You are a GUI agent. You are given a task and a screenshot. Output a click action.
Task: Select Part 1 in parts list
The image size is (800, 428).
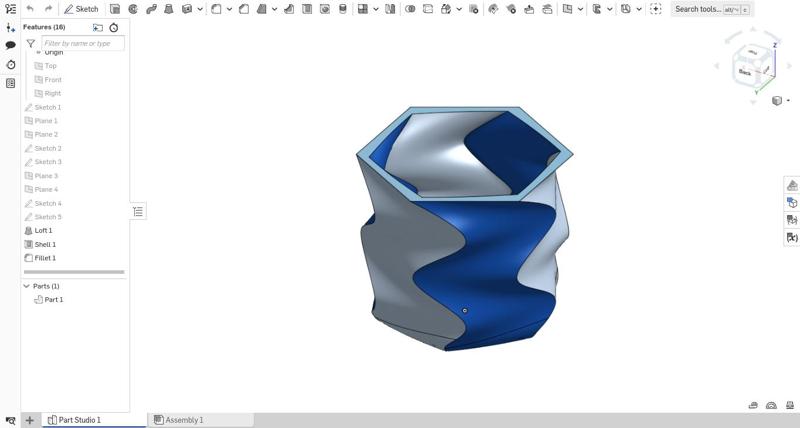[x=49, y=299]
